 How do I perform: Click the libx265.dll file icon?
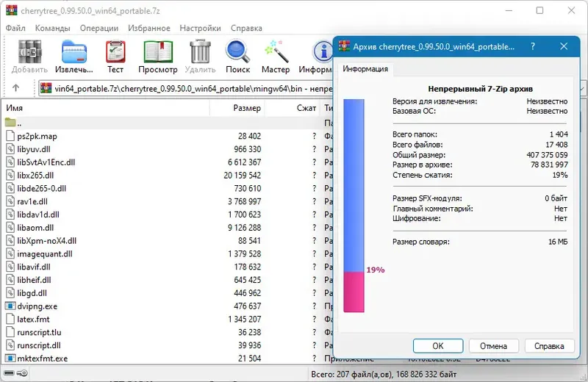pos(10,175)
